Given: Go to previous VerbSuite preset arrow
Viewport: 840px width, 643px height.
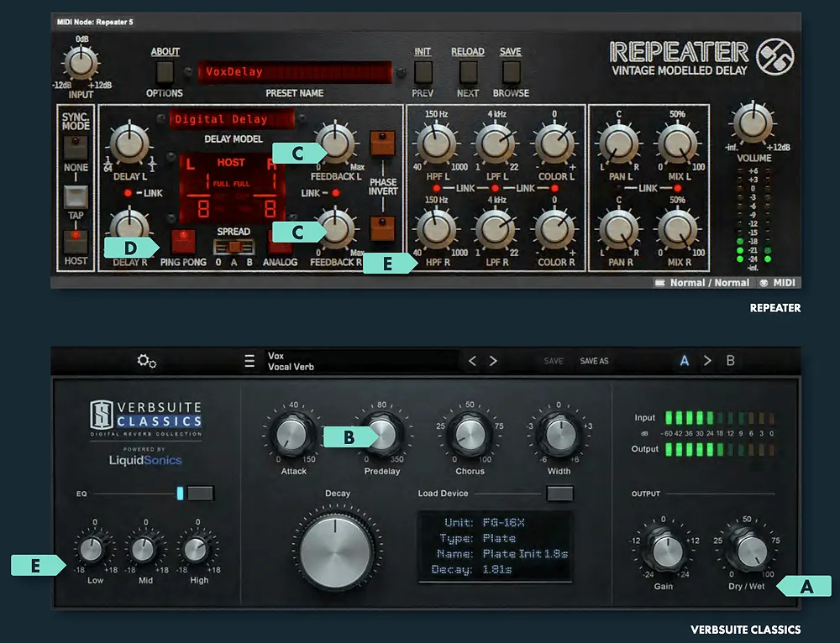Looking at the screenshot, I should [x=472, y=361].
